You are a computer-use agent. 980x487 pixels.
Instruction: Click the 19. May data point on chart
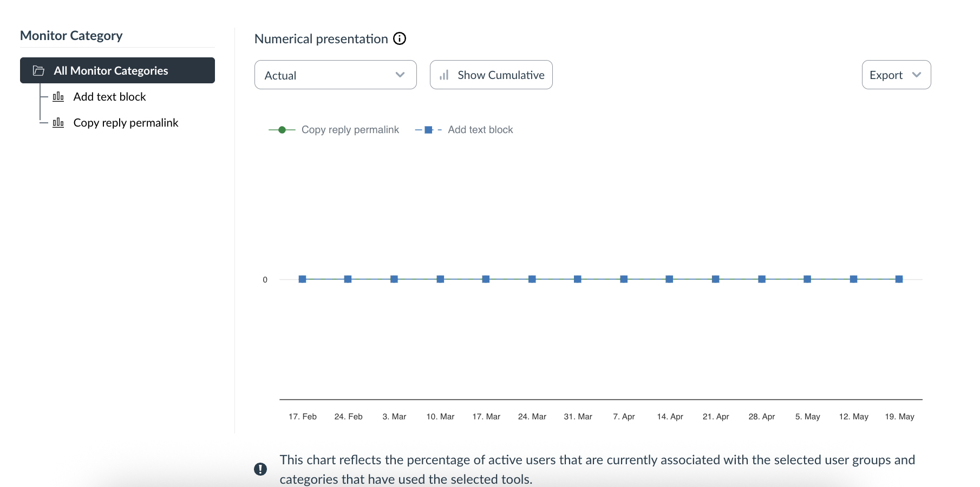[899, 279]
